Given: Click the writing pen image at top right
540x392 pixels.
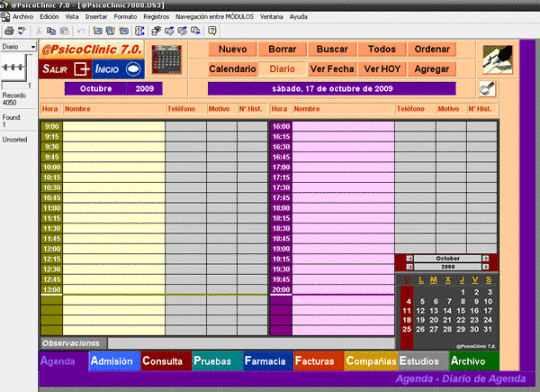Looking at the screenshot, I should [x=498, y=60].
